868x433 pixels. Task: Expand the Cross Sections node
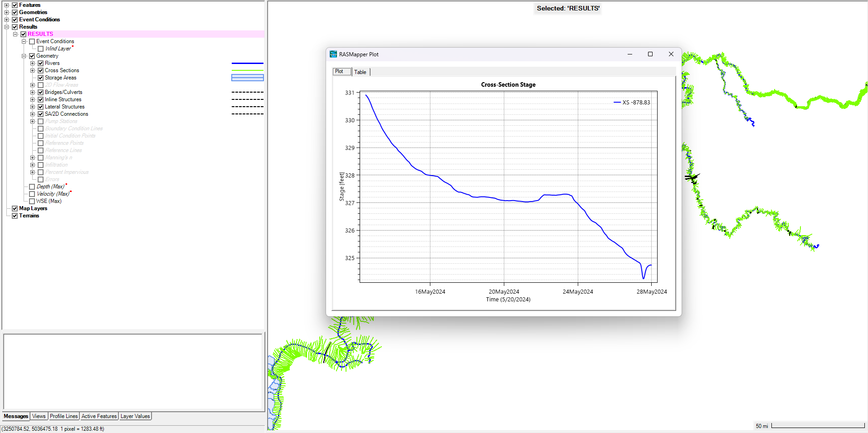click(33, 70)
